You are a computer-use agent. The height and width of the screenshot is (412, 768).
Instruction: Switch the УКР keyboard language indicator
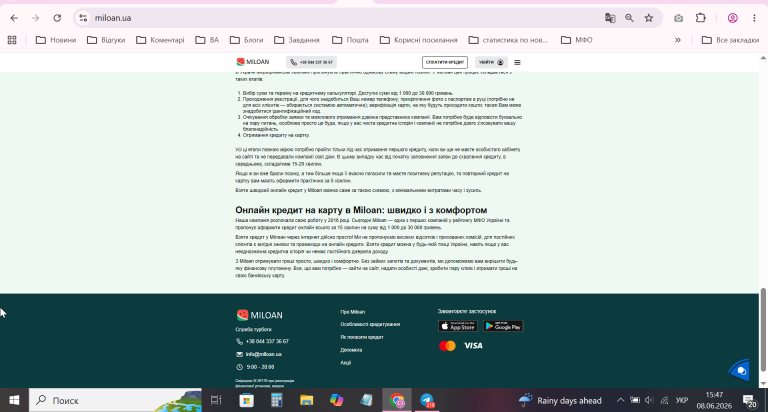(682, 400)
